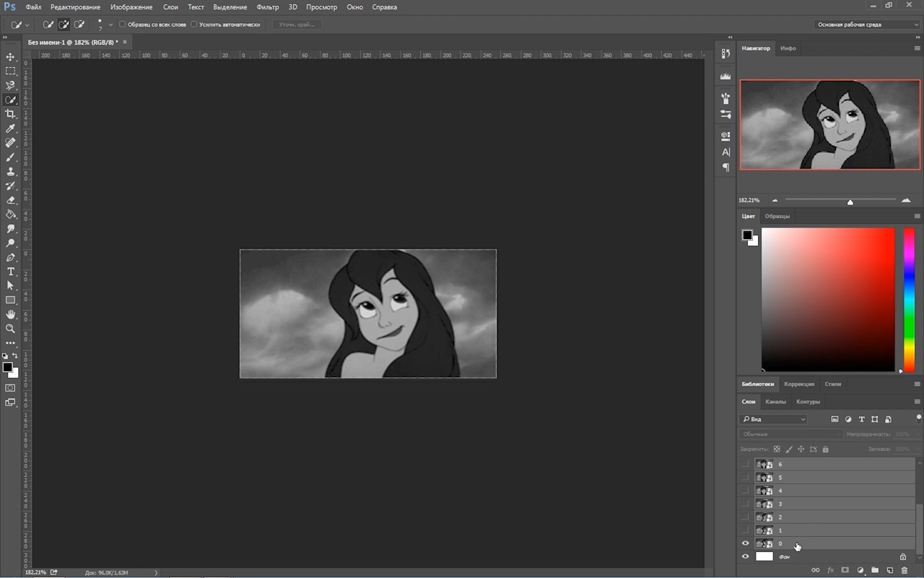Switch to the Контуры tab
The width and height of the screenshot is (924, 578).
pos(808,402)
